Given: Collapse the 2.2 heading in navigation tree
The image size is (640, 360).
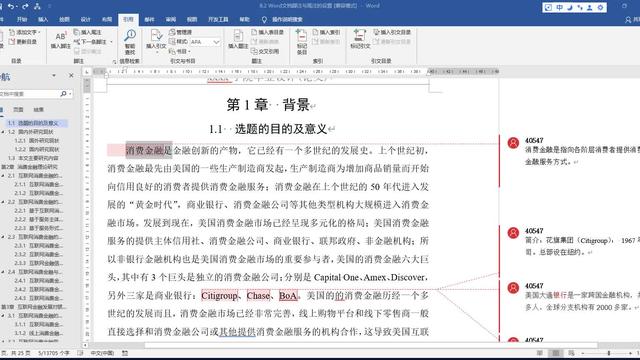Looking at the screenshot, I should pyautogui.click(x=3, y=202).
